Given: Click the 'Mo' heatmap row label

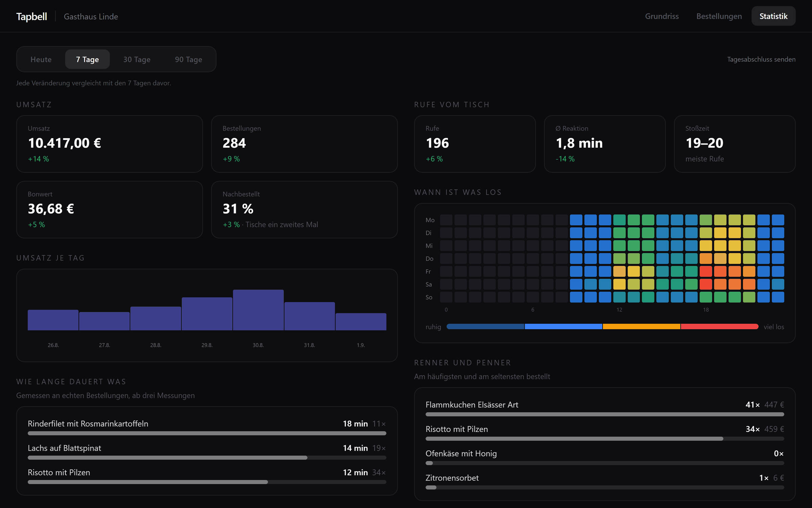Looking at the screenshot, I should (x=430, y=220).
